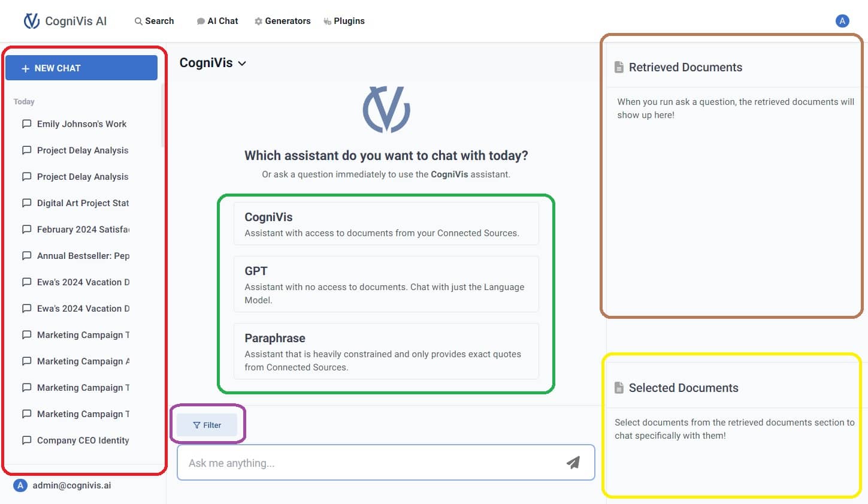
Task: Click the Retrieved Documents file icon
Action: point(619,67)
